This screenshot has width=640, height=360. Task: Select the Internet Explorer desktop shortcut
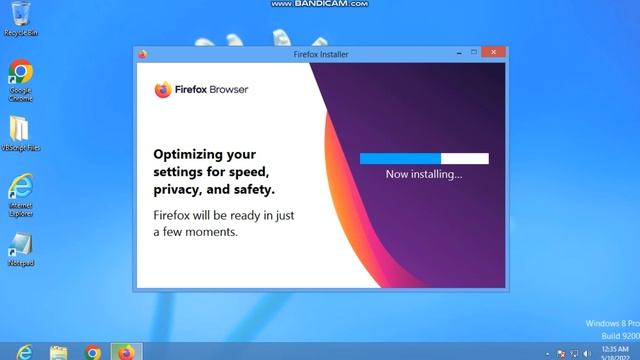[x=20, y=195]
